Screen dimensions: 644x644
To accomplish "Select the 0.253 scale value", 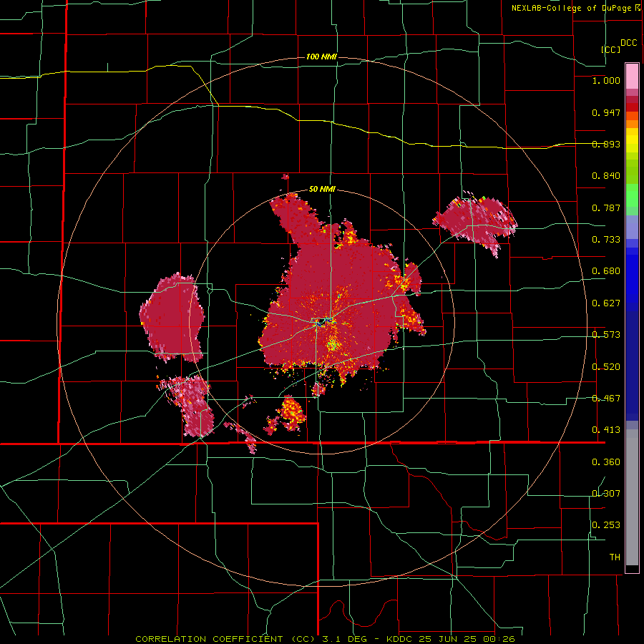I will [606, 525].
